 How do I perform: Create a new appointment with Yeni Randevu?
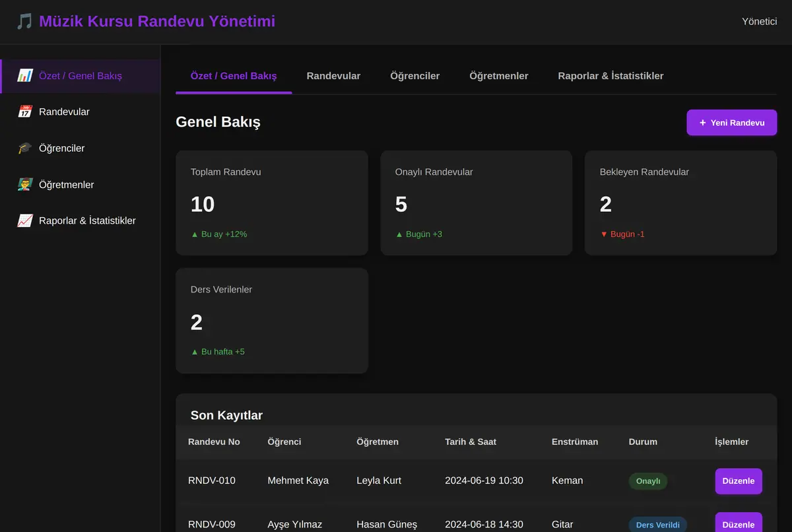(x=732, y=123)
